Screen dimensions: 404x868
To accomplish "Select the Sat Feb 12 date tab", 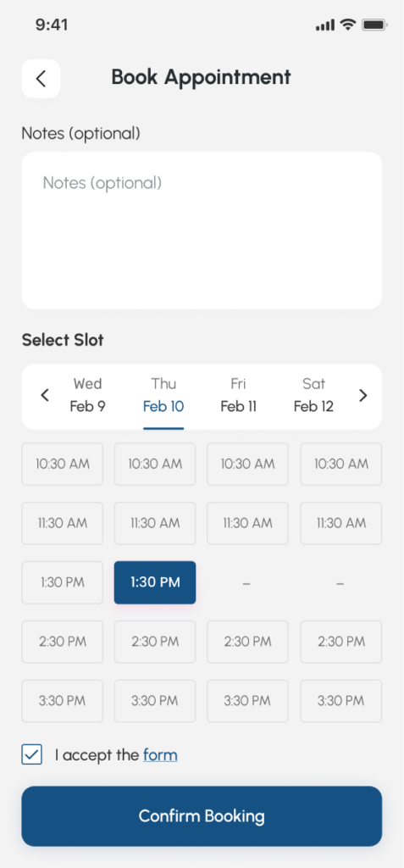I will click(313, 395).
